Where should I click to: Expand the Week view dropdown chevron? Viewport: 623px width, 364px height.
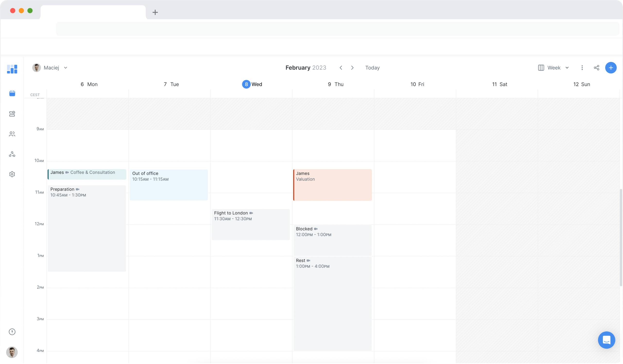567,68
